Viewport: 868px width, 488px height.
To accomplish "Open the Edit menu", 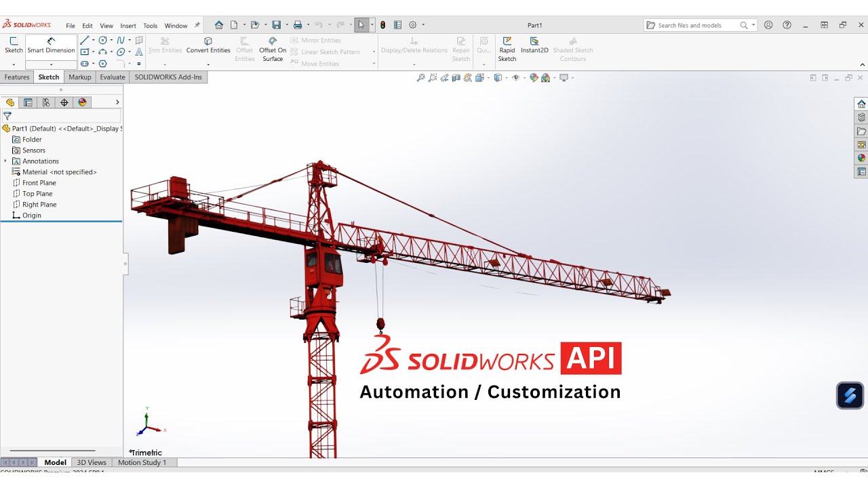I will click(87, 26).
